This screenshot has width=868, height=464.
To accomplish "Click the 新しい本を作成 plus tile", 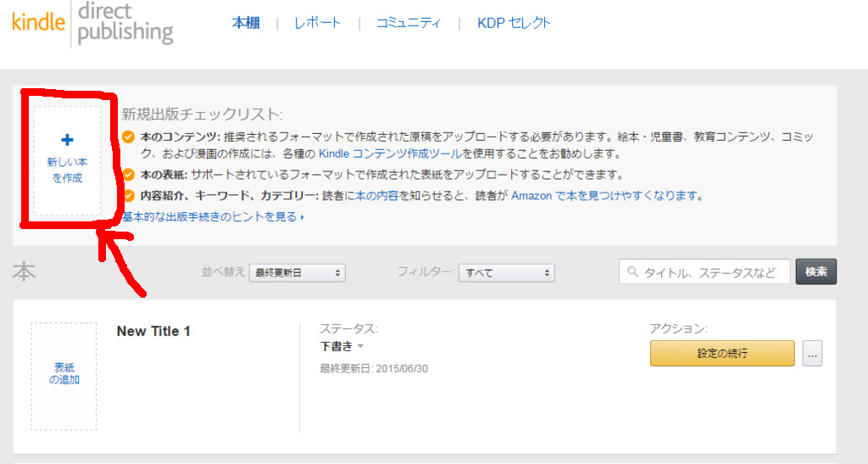I will [x=67, y=160].
